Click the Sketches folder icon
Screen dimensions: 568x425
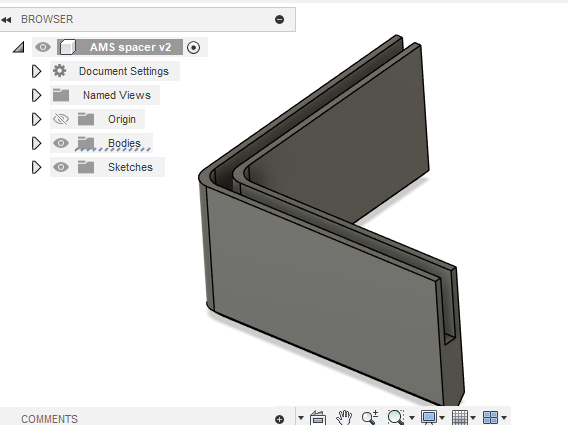86,167
